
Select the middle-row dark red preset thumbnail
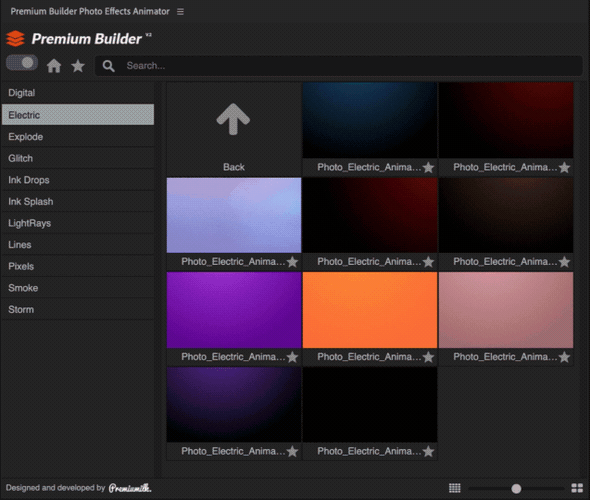370,215
